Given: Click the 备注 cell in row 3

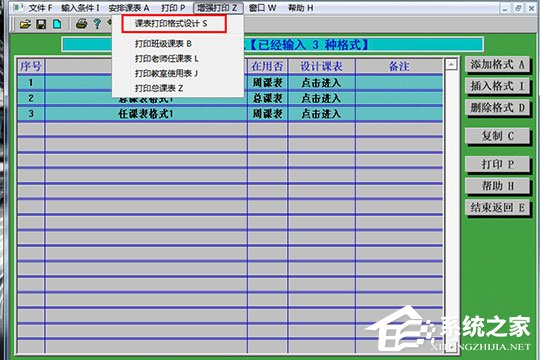Looking at the screenshot, I should [x=399, y=114].
